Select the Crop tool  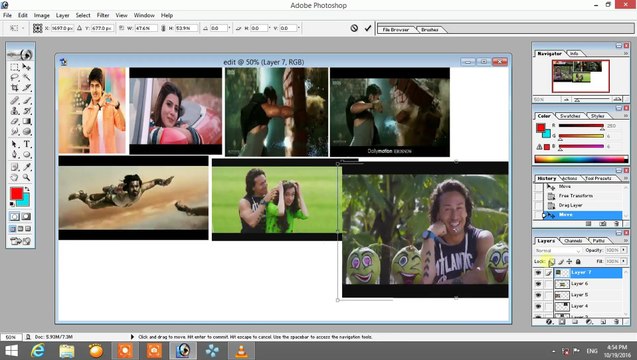click(x=15, y=87)
